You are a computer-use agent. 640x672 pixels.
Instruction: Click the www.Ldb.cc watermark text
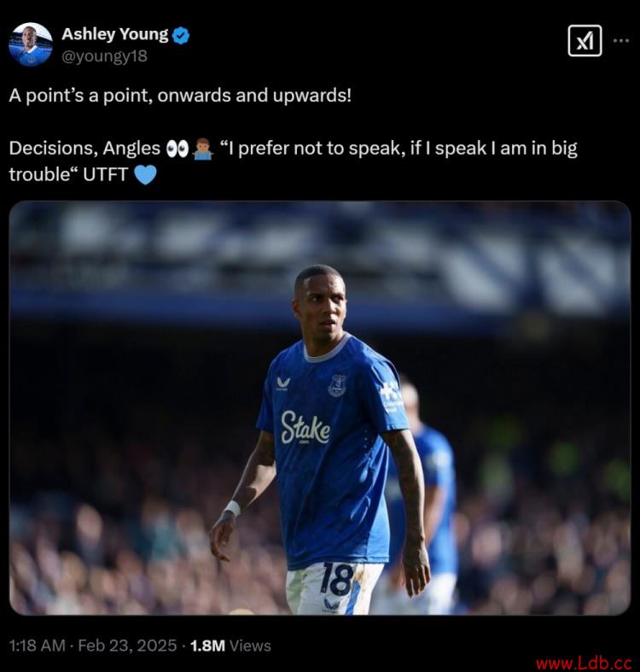click(584, 663)
